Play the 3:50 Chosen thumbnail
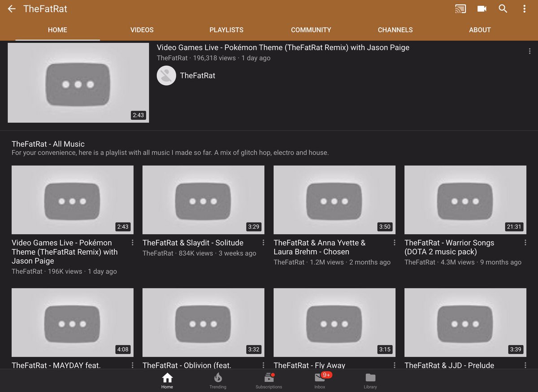 (x=334, y=200)
